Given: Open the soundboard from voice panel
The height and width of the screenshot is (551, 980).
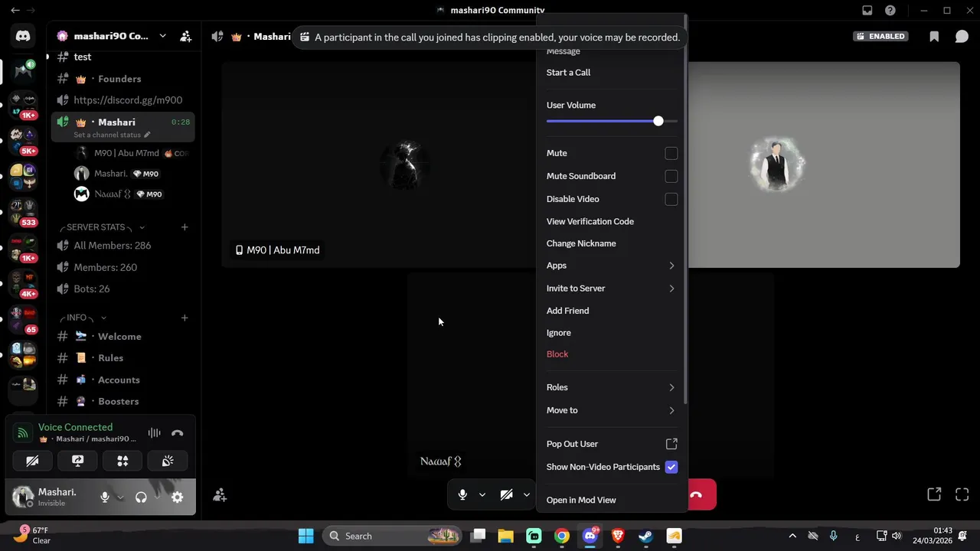Looking at the screenshot, I should [x=168, y=461].
